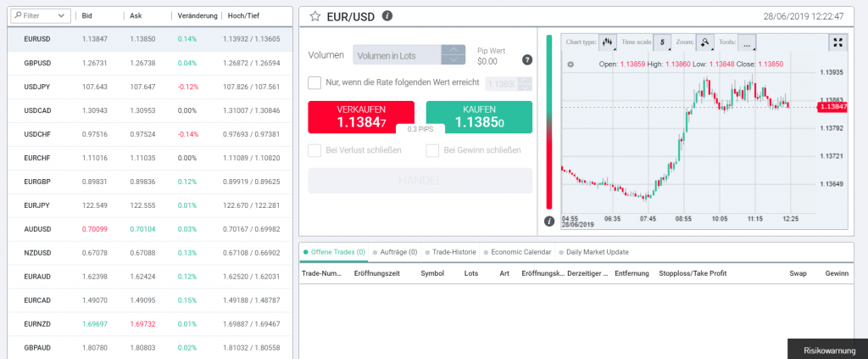Click the Eröffnungszeit column header
The image size is (868, 359).
[377, 273]
